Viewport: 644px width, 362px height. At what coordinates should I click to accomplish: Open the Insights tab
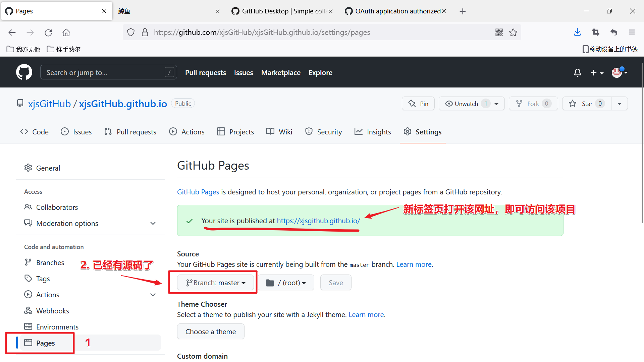click(x=373, y=132)
